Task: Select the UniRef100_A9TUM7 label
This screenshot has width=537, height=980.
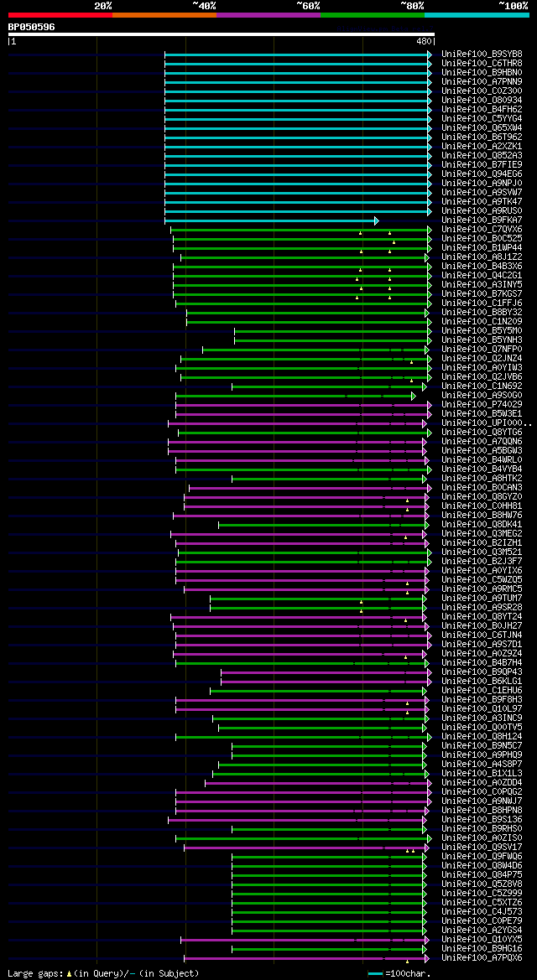Action: (x=482, y=598)
